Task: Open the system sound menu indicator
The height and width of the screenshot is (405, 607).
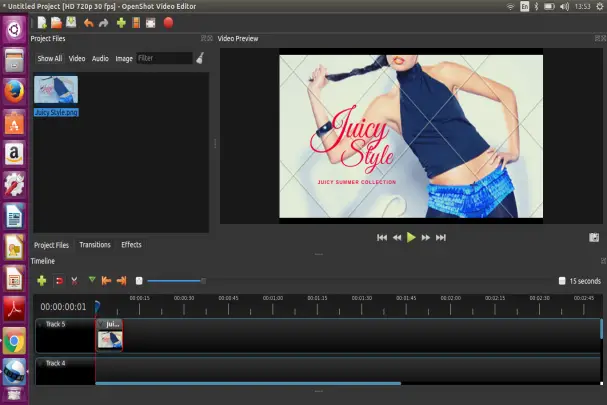Action: coord(564,6)
